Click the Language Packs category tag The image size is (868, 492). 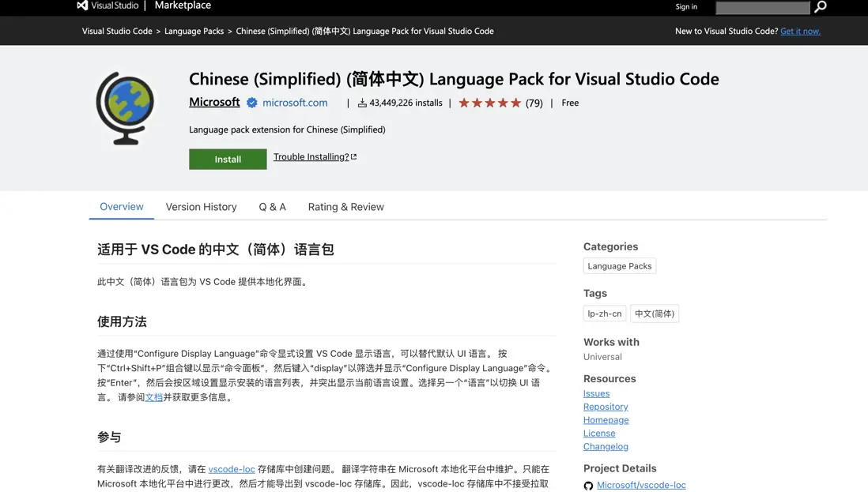[x=620, y=266]
